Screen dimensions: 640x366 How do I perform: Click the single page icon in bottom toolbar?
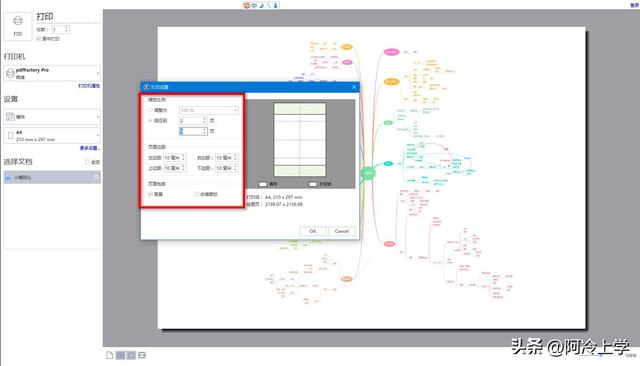coord(109,355)
